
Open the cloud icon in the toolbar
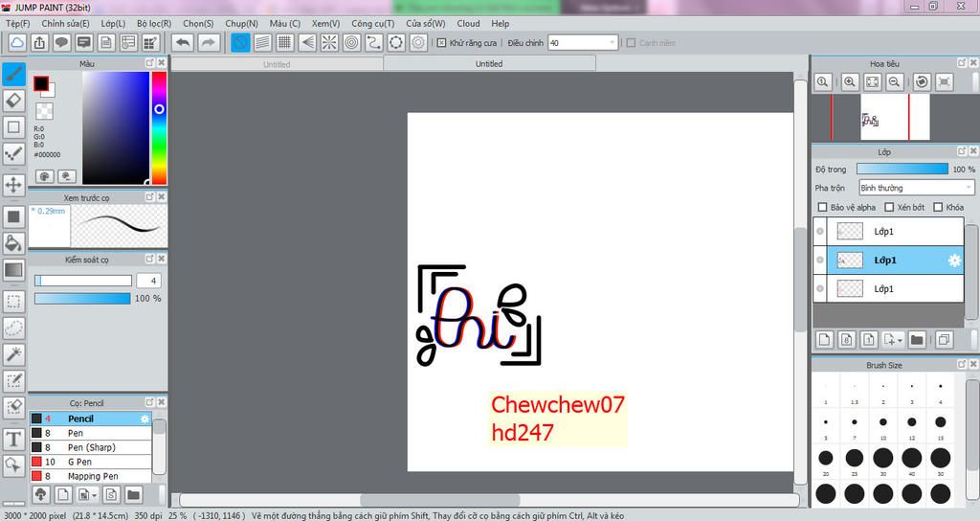click(x=17, y=42)
